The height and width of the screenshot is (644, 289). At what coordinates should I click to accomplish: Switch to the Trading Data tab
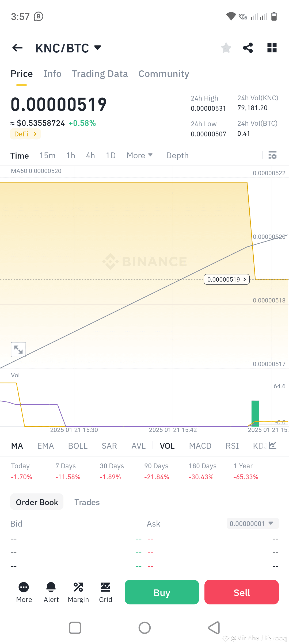point(100,74)
